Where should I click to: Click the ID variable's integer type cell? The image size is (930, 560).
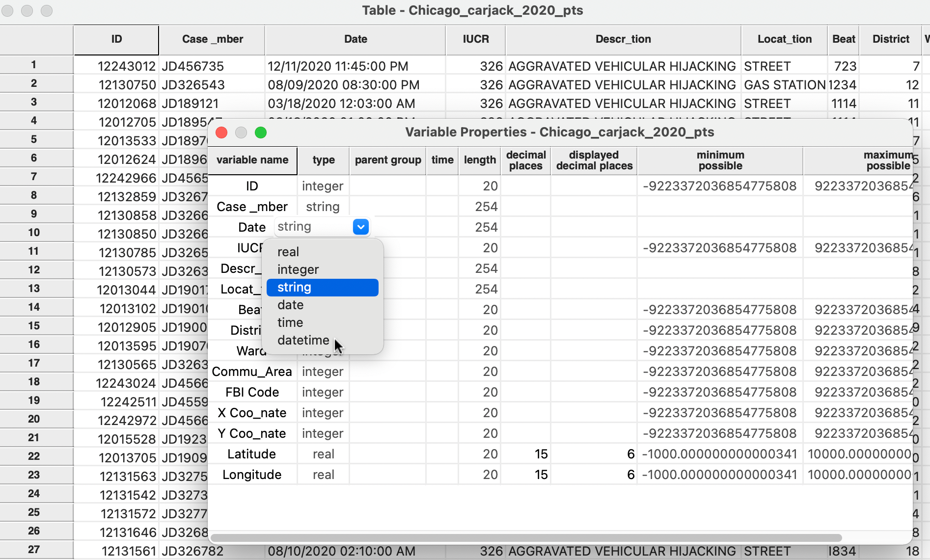pos(323,186)
